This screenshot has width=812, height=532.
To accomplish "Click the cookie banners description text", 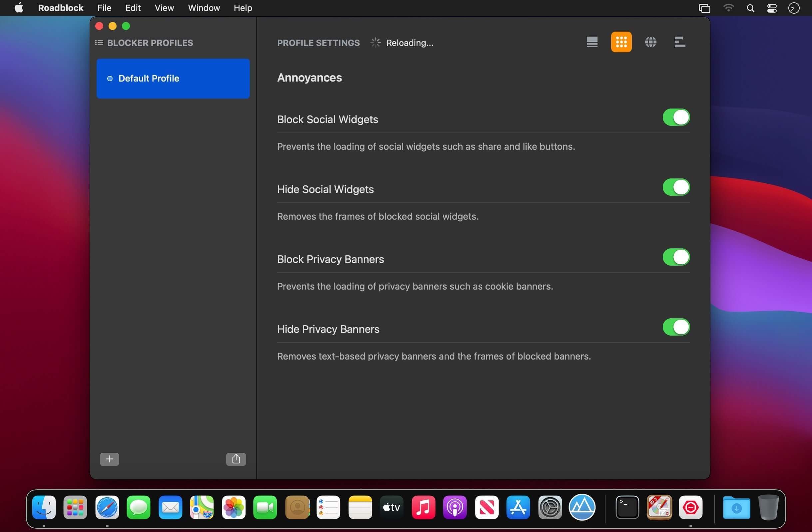I will [x=415, y=286].
